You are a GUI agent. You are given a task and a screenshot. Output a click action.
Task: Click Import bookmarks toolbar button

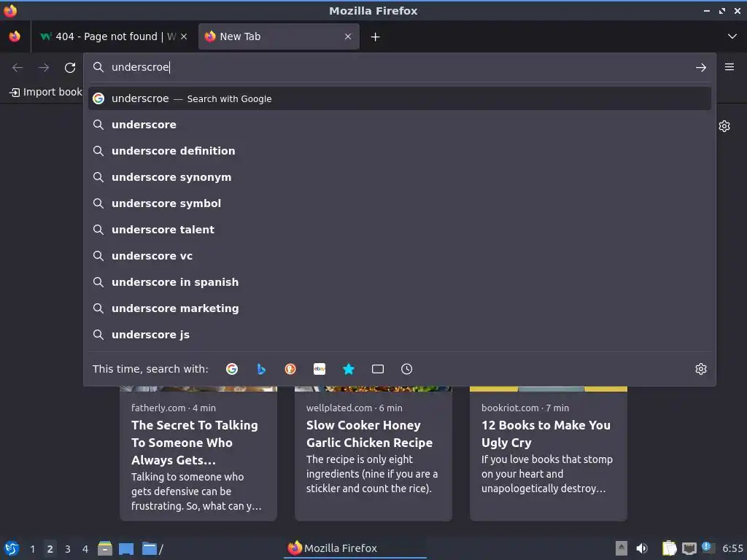(46, 92)
